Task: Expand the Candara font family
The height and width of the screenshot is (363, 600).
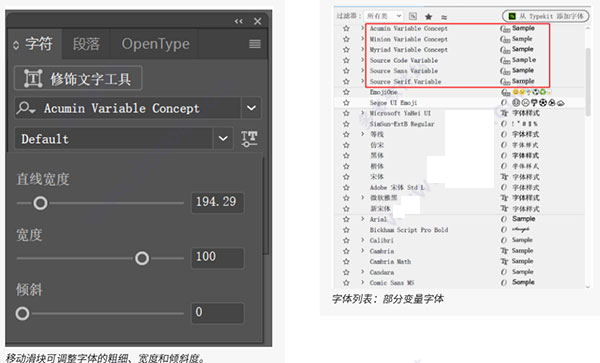Action: [362, 272]
